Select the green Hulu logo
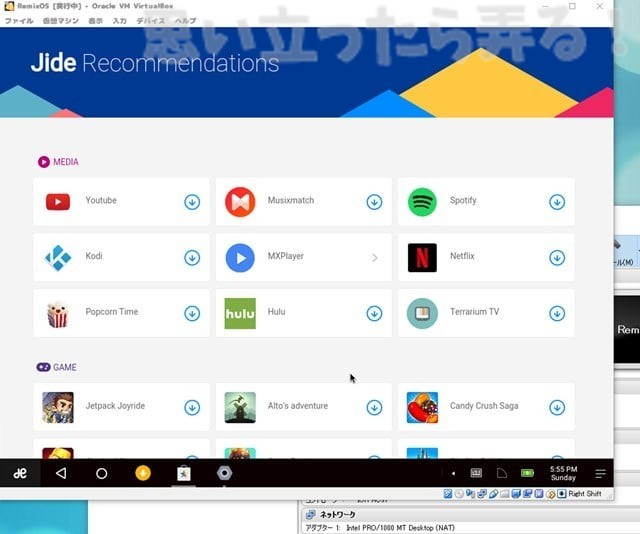The width and height of the screenshot is (640, 534). [240, 314]
